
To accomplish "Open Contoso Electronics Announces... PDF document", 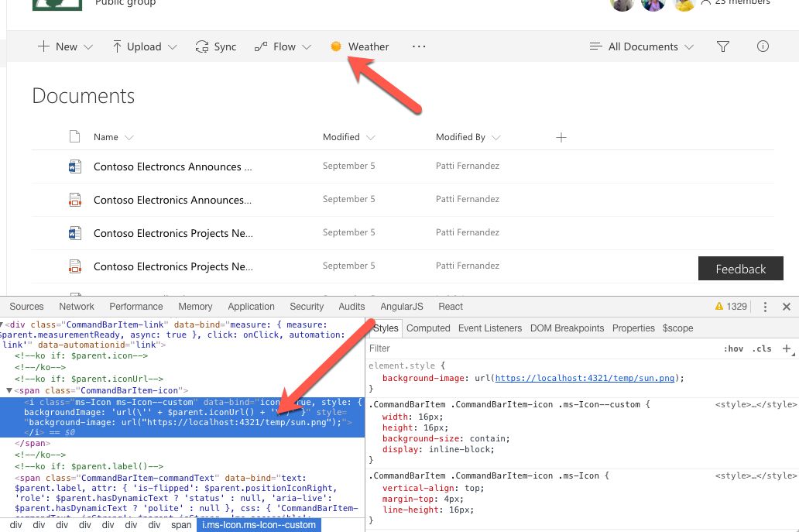I will point(172,200).
